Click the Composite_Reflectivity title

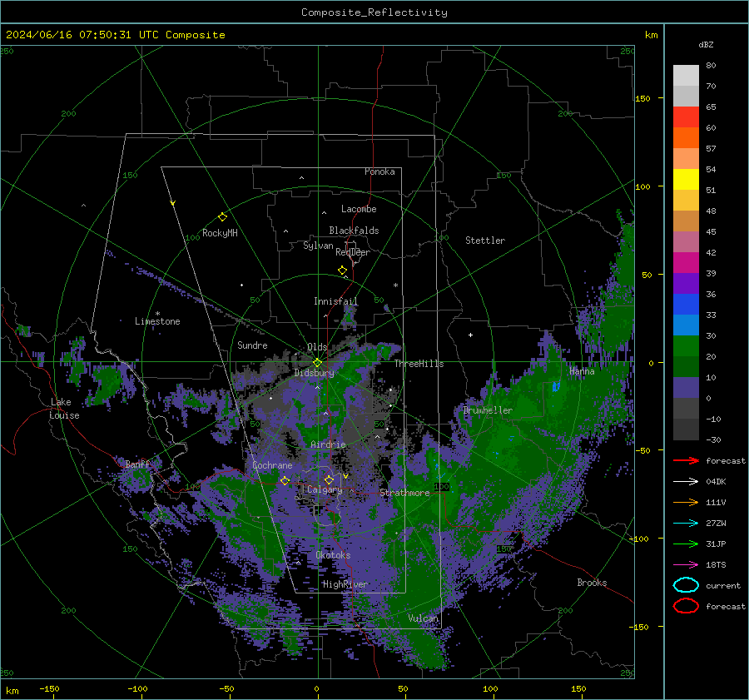click(x=374, y=12)
